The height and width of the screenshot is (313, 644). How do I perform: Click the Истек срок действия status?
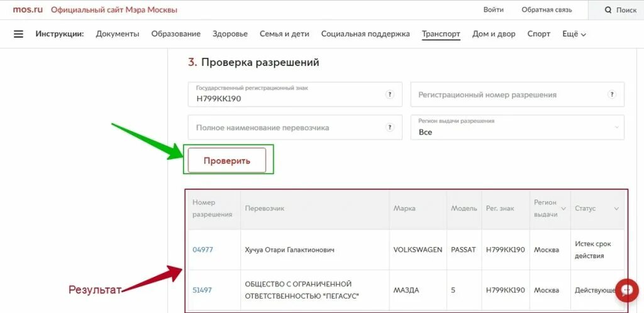coord(593,250)
